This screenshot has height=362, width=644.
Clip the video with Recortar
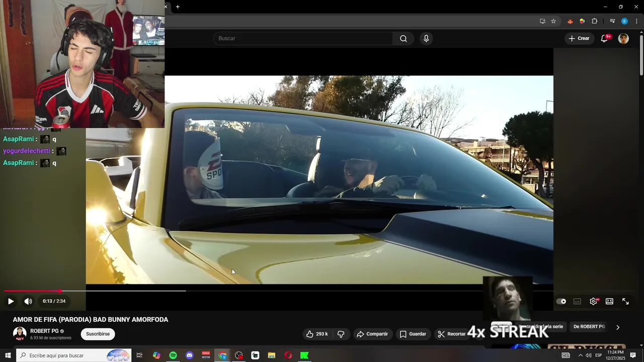pos(452,334)
